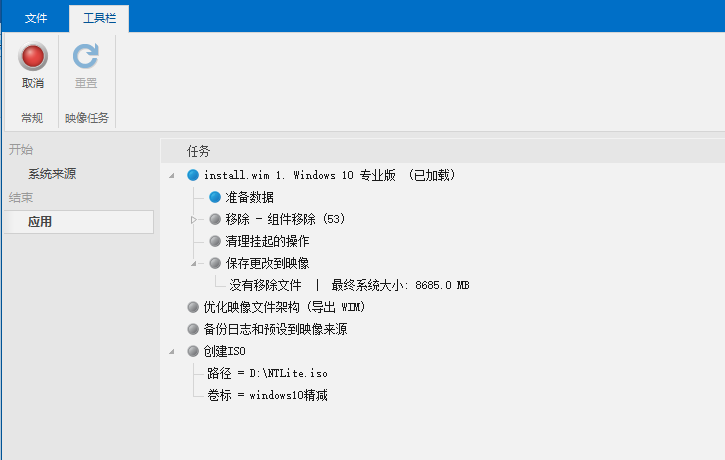Click the blue dot beside 准备数据
Screen dimensions: 725x460
215,197
